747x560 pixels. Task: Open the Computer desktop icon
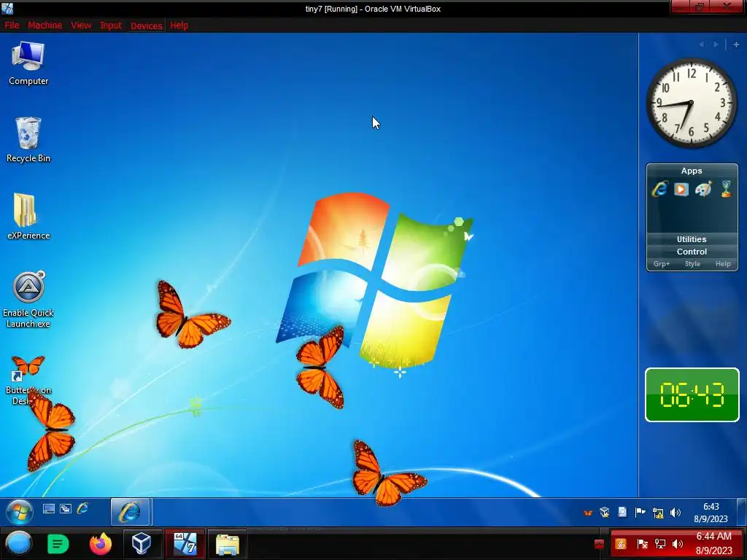pos(28,63)
